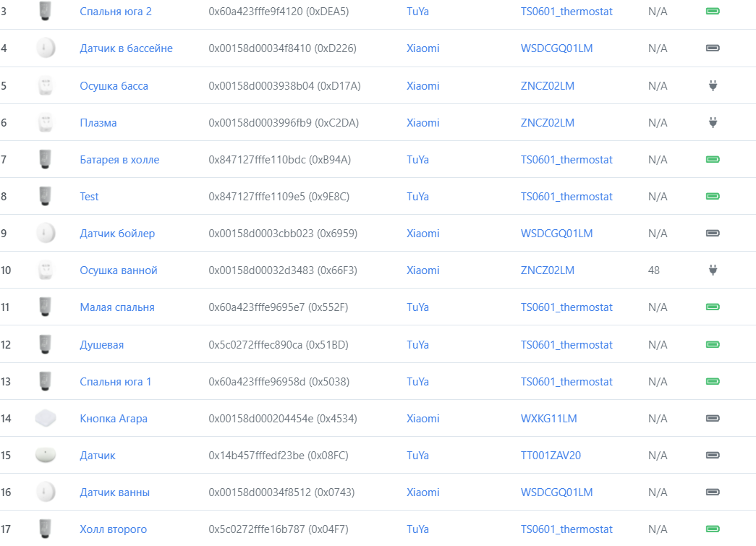Click green battery icon in Спальня юга 1 row
Viewport: 756px width, 546px height.
713,381
